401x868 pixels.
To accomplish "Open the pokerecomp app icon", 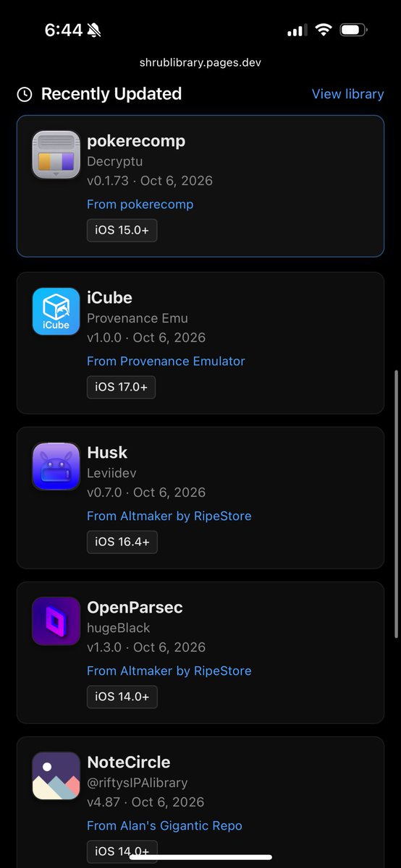I will click(x=56, y=155).
